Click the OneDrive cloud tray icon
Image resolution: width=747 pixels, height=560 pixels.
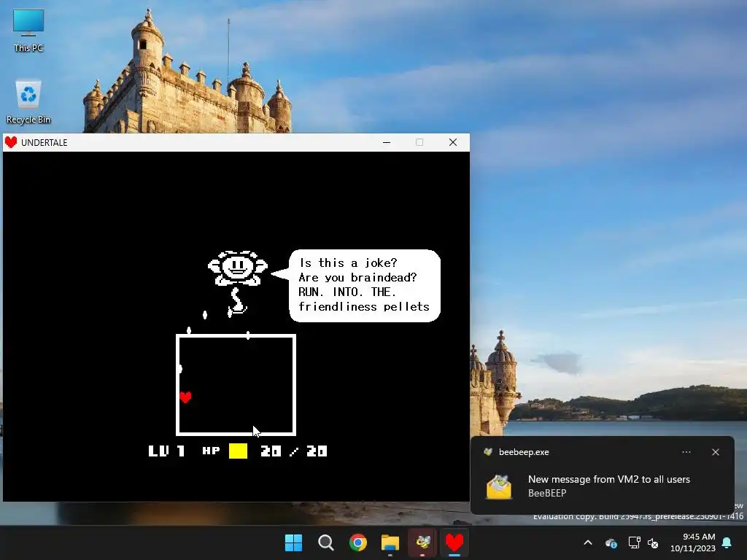(x=611, y=542)
